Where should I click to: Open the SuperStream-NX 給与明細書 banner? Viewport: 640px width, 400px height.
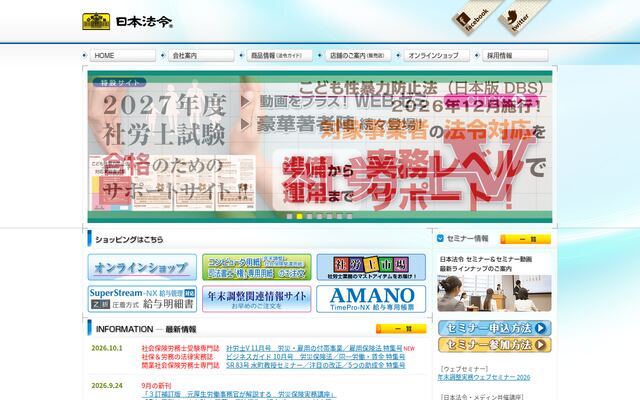(142, 299)
